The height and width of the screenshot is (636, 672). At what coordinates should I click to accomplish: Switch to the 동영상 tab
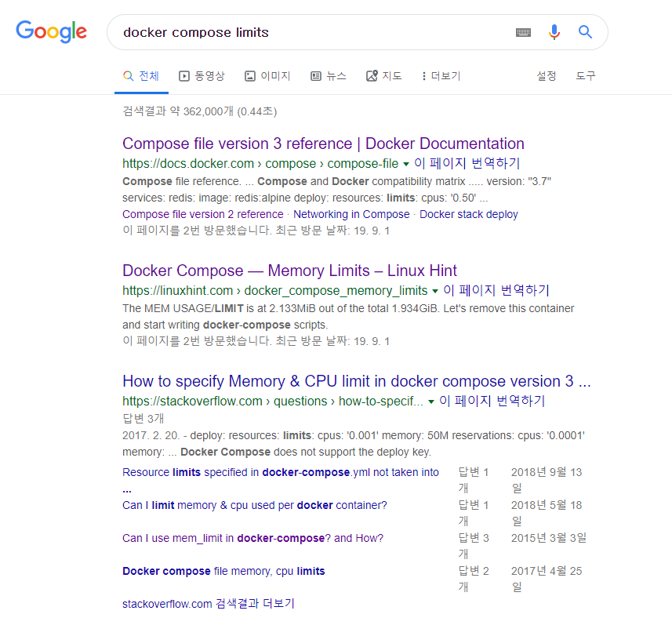(202, 76)
